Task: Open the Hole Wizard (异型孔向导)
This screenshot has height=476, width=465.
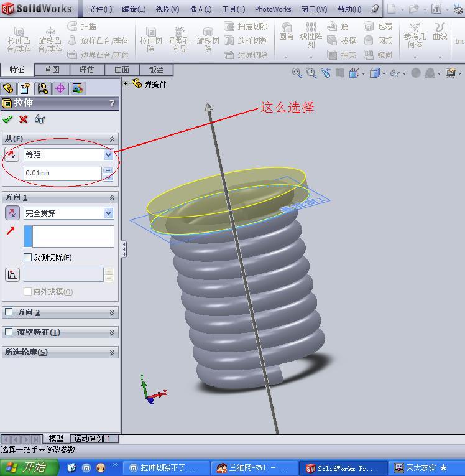Action: 179,40
